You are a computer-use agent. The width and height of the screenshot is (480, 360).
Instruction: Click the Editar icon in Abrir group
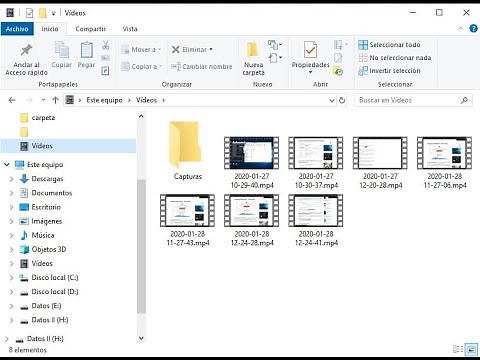[x=338, y=58]
